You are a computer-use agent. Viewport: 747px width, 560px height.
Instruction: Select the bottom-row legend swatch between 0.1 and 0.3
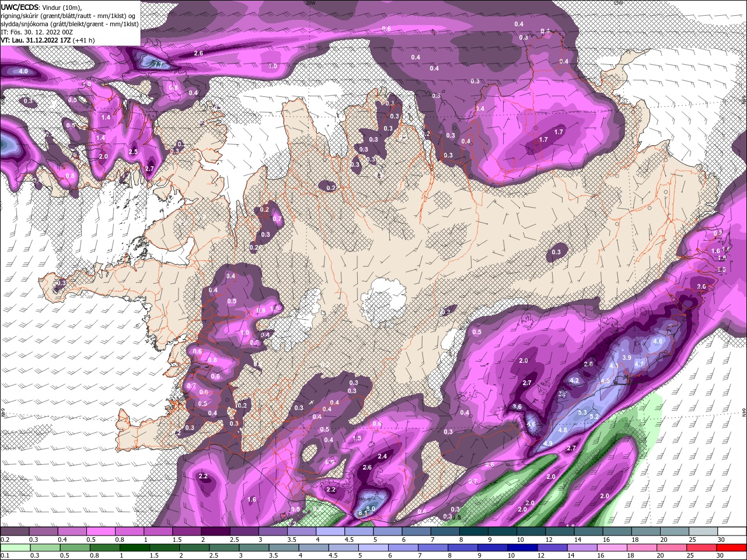pos(16,548)
